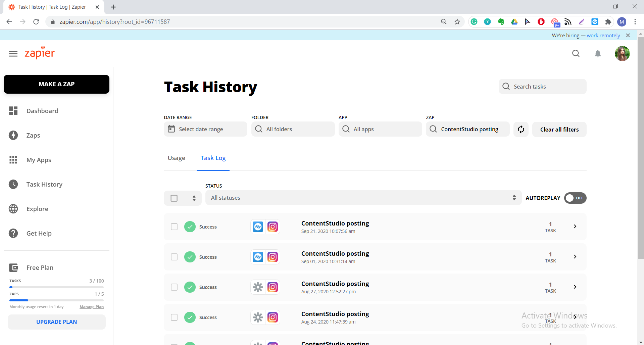Viewport: 644px width, 345px height.
Task: Toggle the select-all tasks checkbox
Action: pyautogui.click(x=174, y=198)
